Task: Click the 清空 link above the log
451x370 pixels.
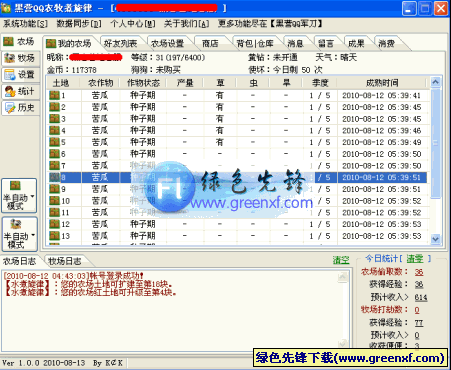Action: point(341,260)
